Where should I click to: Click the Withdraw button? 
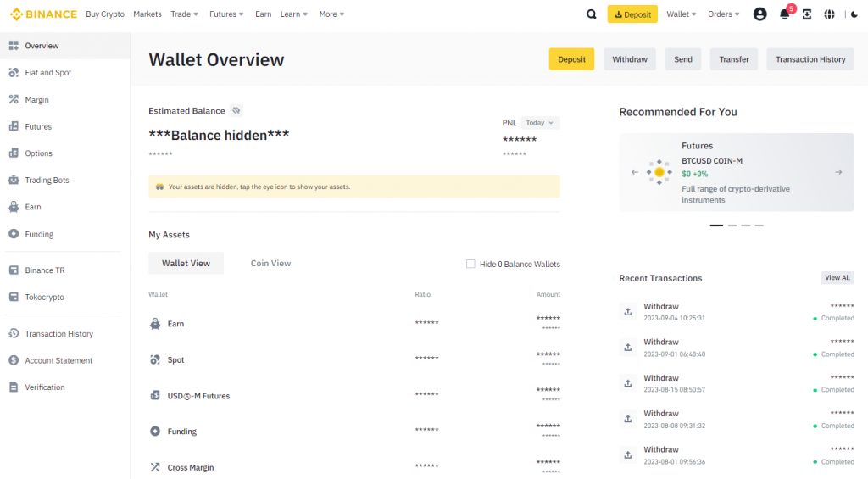point(629,59)
